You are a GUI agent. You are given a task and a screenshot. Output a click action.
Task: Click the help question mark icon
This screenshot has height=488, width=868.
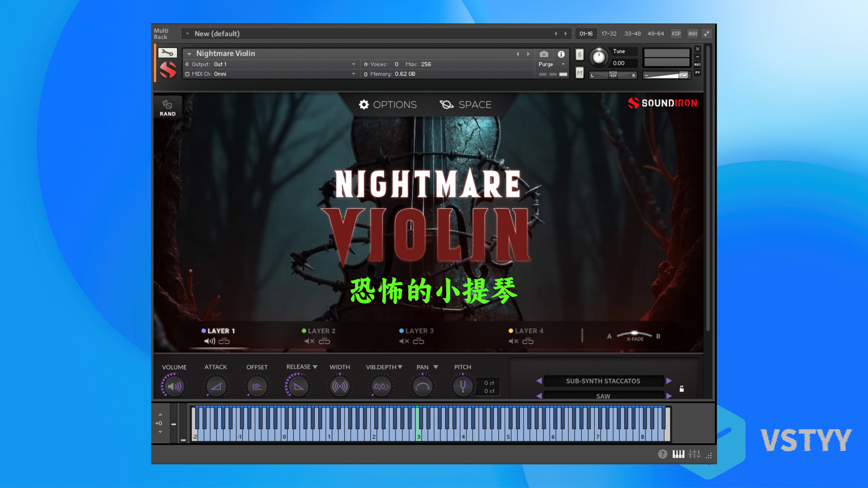click(662, 454)
